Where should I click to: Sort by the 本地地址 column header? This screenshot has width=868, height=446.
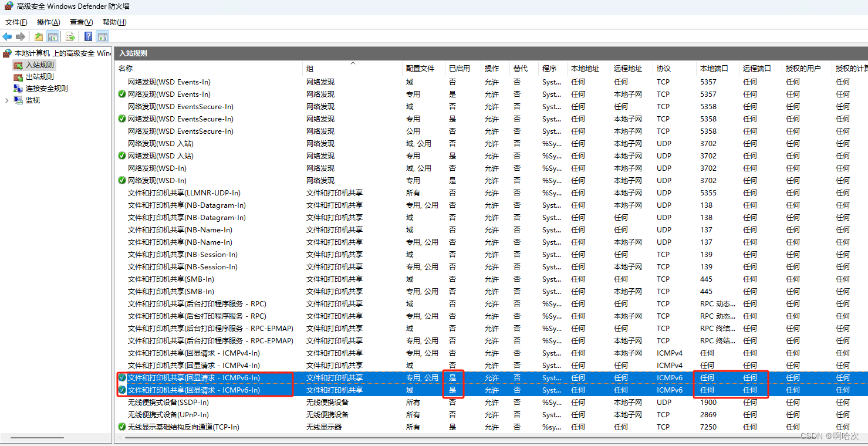[585, 69]
